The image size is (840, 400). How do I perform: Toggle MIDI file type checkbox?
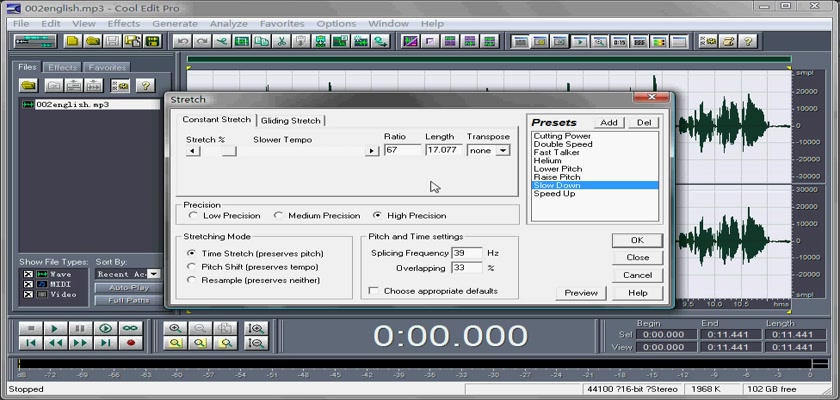click(x=28, y=284)
